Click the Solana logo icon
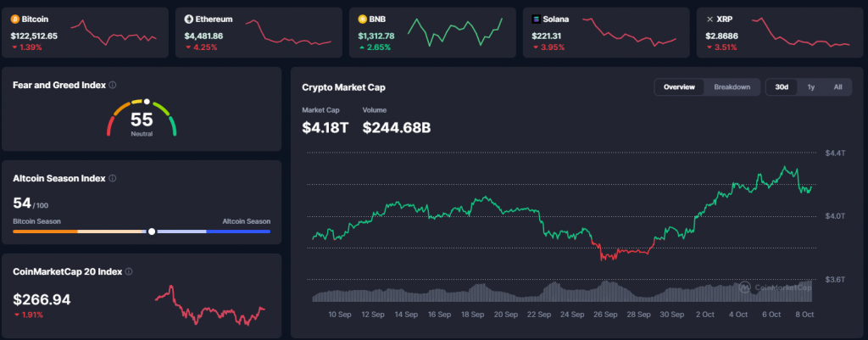 tap(537, 19)
